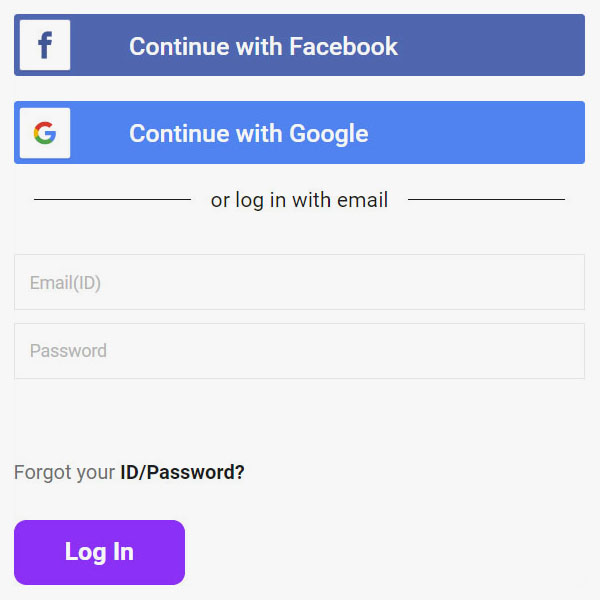Click the "Continue with Google" text label
This screenshot has height=600, width=600.
(x=249, y=134)
